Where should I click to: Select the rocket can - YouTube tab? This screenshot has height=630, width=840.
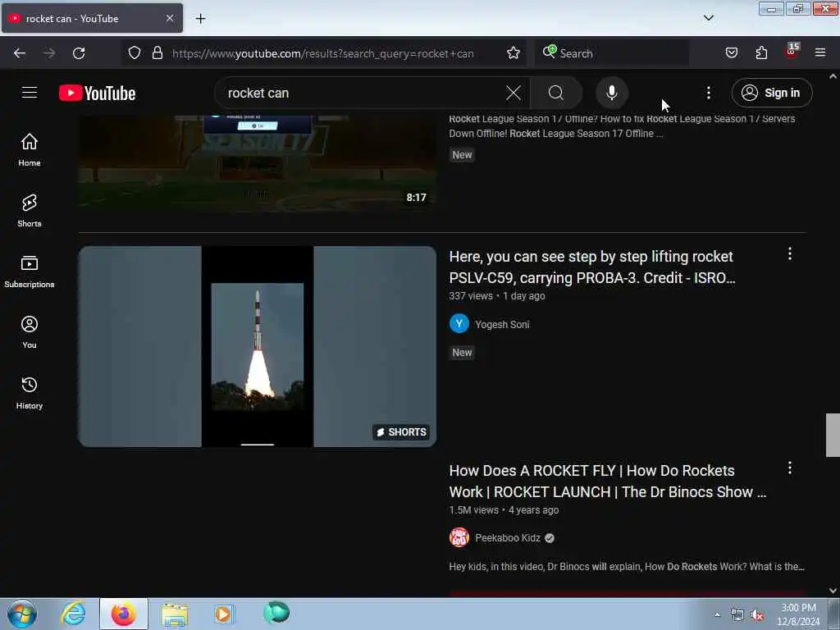pyautogui.click(x=92, y=18)
